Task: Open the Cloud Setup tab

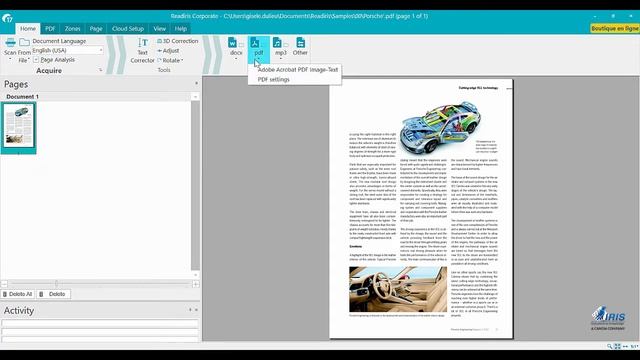Action: [128, 29]
